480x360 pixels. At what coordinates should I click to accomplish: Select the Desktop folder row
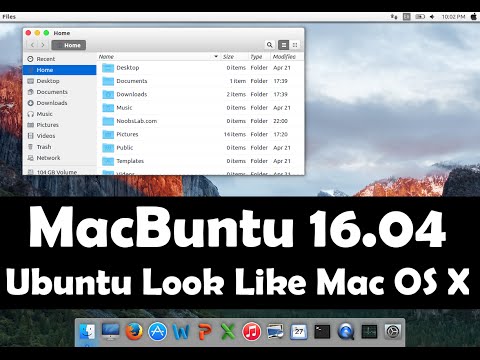200,68
